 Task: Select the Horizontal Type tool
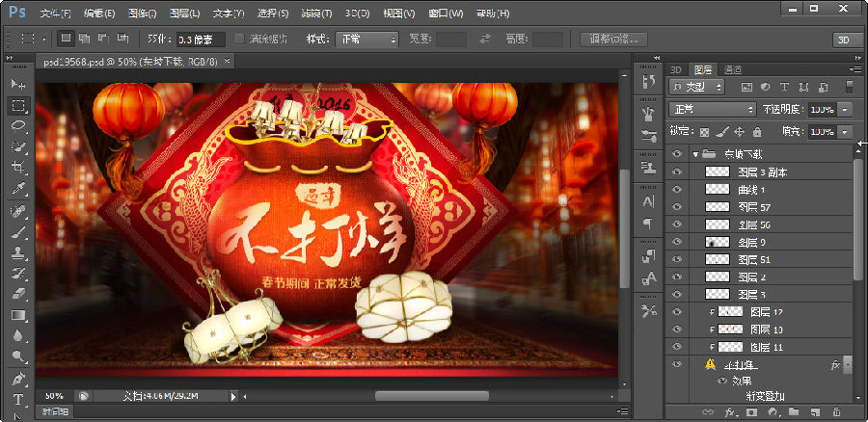click(18, 399)
